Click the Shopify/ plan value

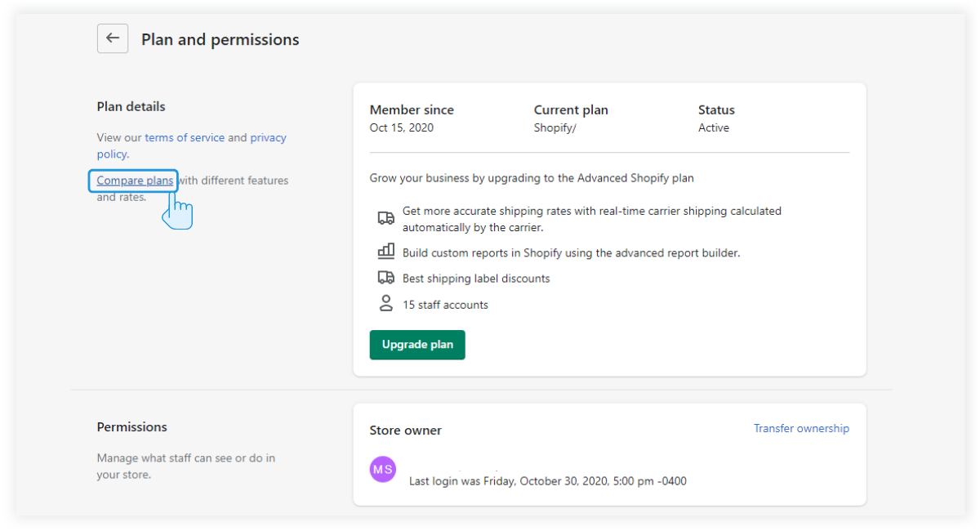(555, 127)
